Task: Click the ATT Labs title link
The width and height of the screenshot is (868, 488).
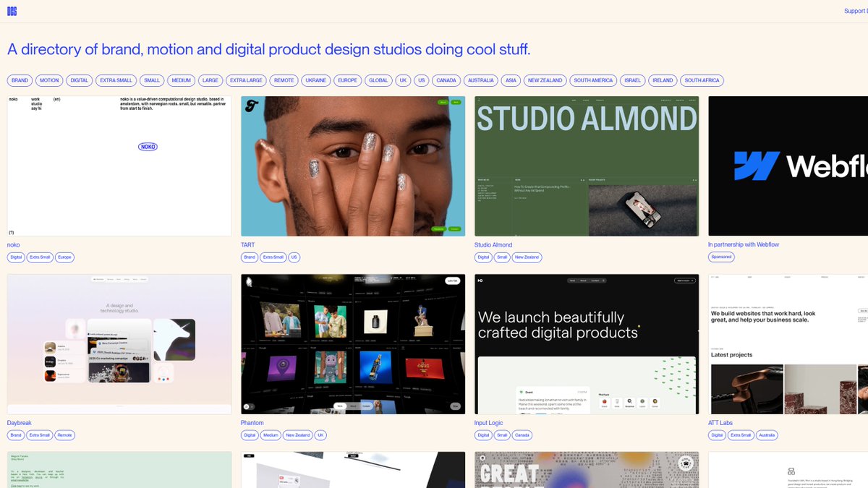Action: pos(720,423)
